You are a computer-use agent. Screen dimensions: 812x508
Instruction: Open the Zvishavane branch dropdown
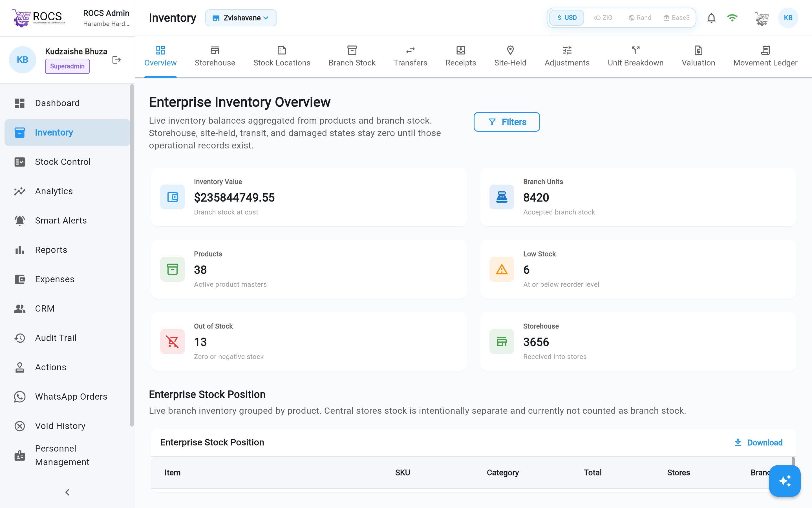(241, 18)
